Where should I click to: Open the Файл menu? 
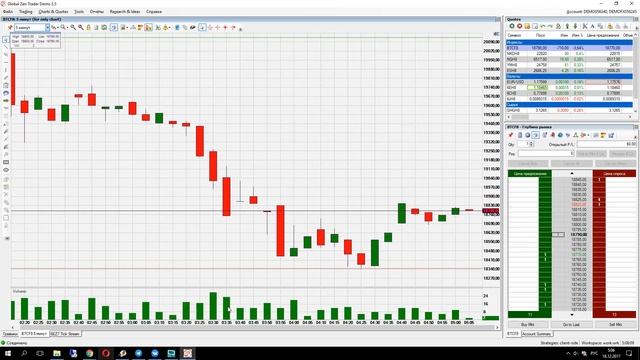click(8, 12)
